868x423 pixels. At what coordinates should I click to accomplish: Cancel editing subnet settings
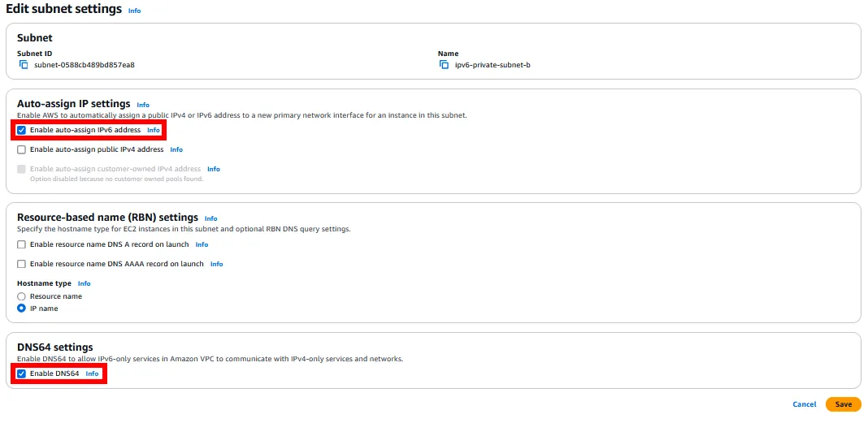tap(804, 404)
